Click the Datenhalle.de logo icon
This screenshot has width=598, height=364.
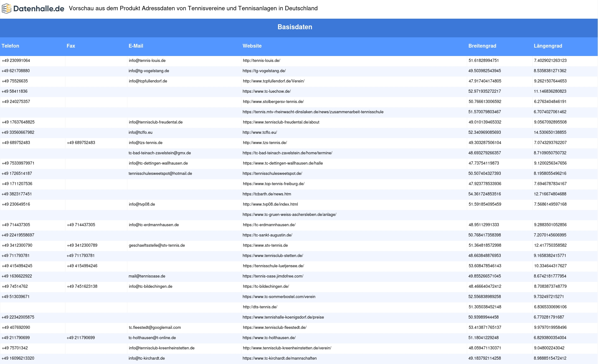coord(7,9)
